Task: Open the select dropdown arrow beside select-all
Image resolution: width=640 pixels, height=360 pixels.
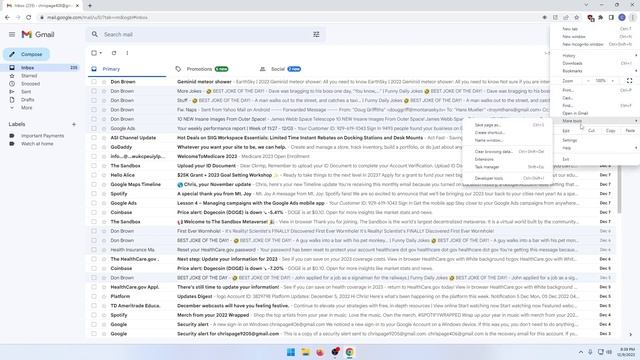Action: pos(101,53)
